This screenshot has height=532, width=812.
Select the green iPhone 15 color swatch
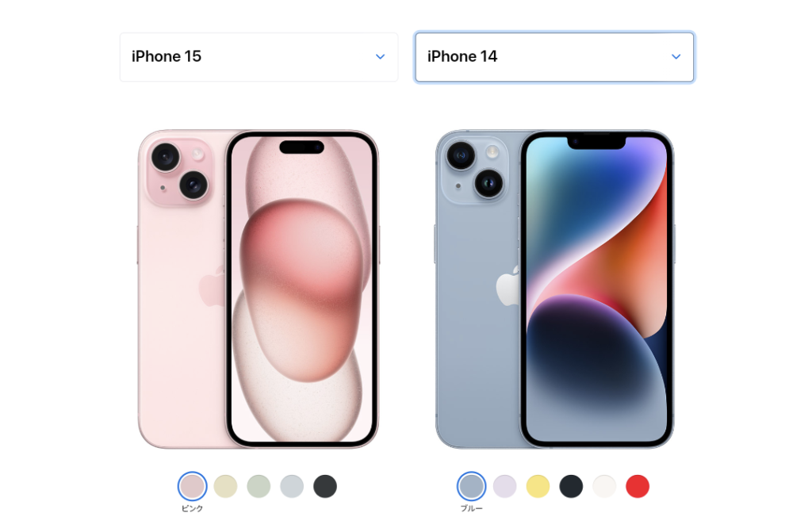coord(259,486)
